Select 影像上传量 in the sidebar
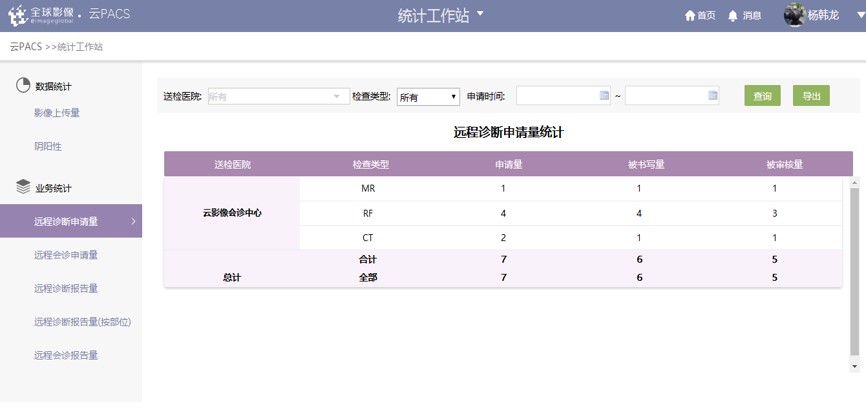The height and width of the screenshot is (416, 866). coord(57,113)
